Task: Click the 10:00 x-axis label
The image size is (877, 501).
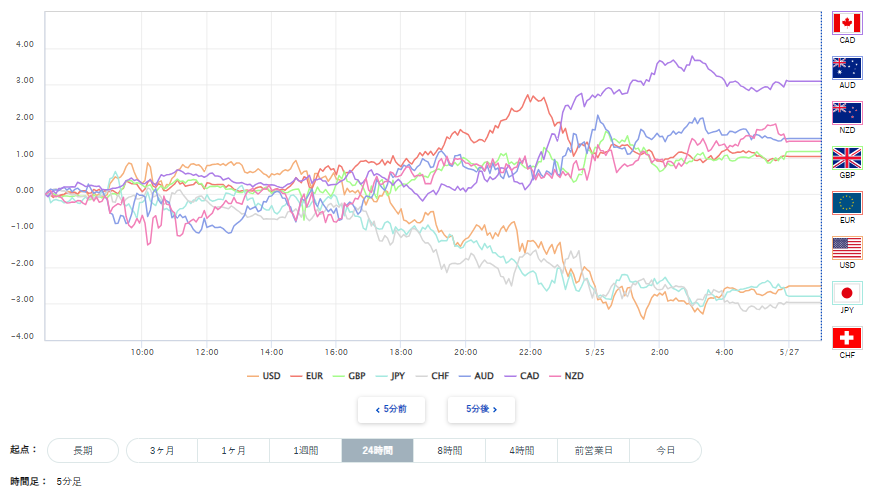Action: pos(142,352)
